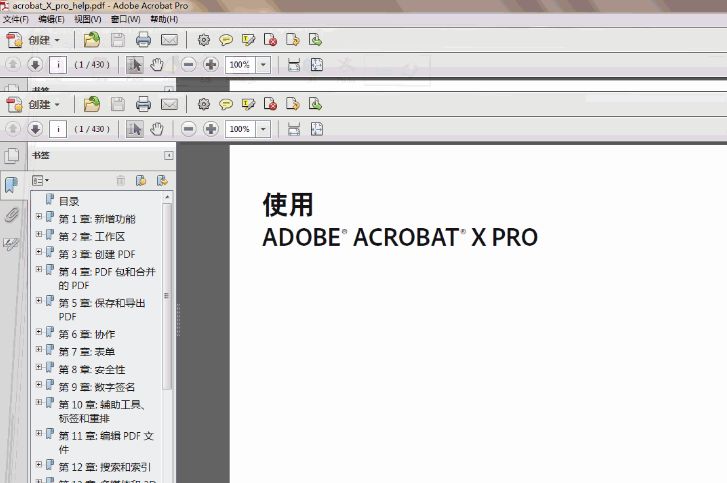Open the bookmarks options menu dropdown
The height and width of the screenshot is (483, 727).
40,180
